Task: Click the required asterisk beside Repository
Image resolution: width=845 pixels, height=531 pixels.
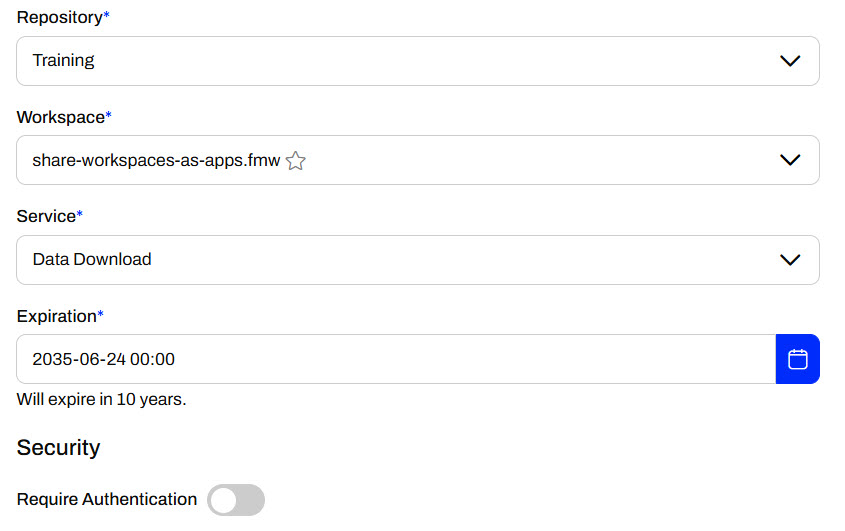Action: 107,17
